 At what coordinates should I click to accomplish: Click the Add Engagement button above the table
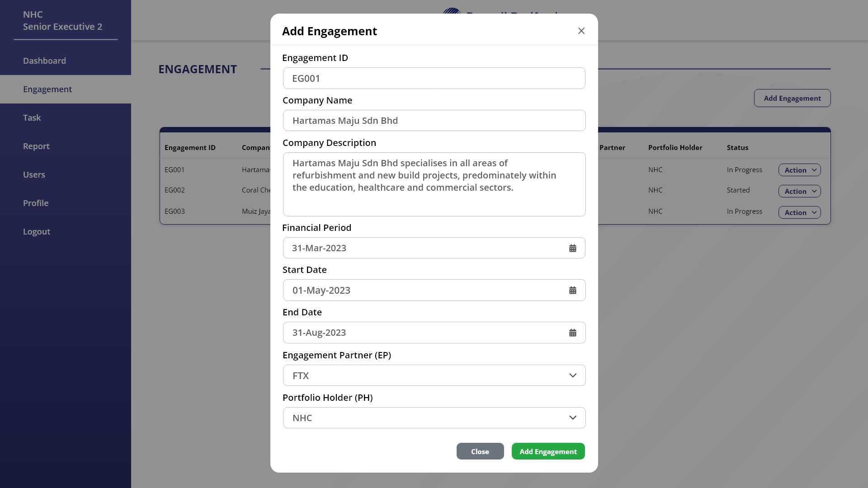792,98
